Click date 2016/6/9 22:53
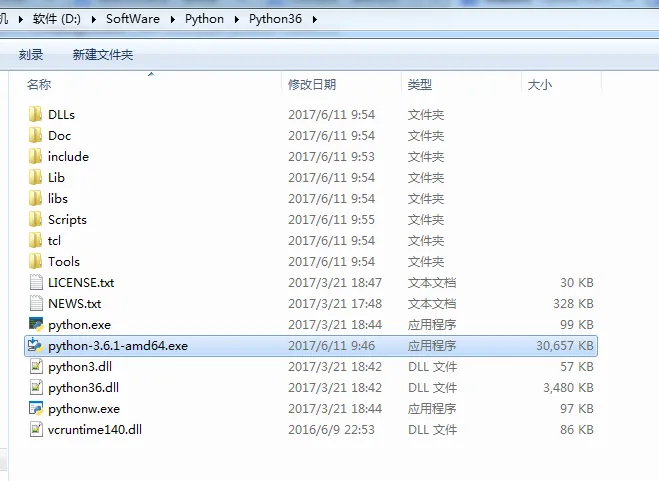659x481 pixels. (x=331, y=430)
